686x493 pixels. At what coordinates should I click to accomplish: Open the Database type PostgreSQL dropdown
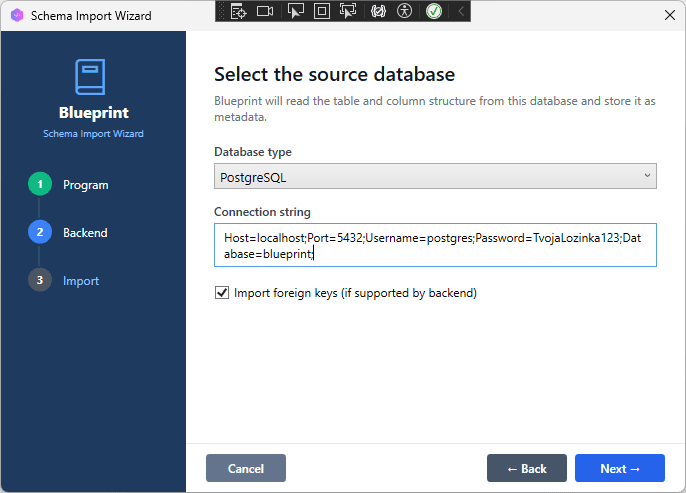click(435, 176)
